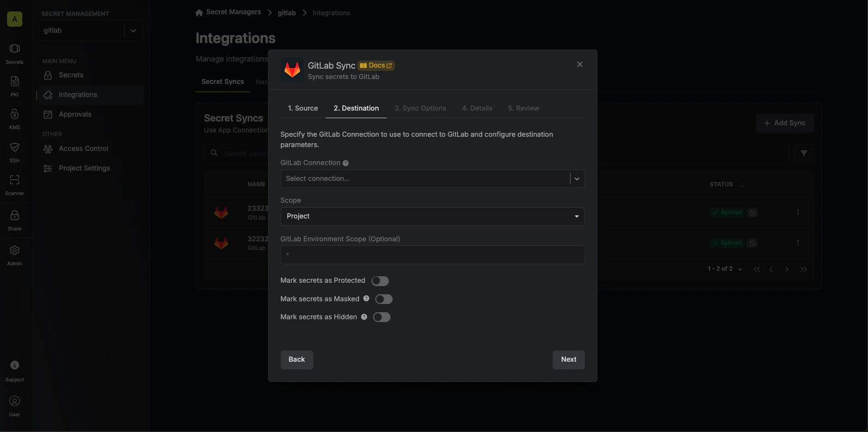The height and width of the screenshot is (432, 868).
Task: Click the organization avatar 'A'
Action: (15, 19)
